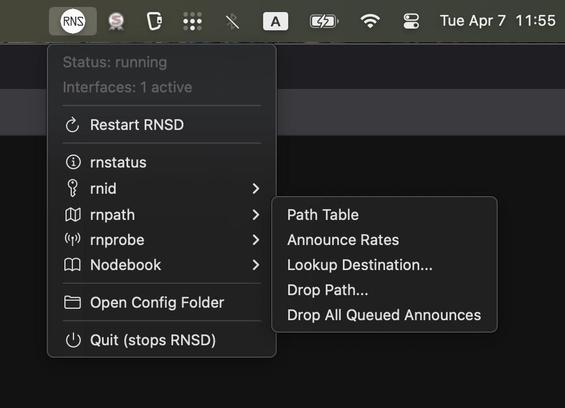Select the Nodebook menu entry
Viewport: 565px width, 408px height.
[x=162, y=265]
